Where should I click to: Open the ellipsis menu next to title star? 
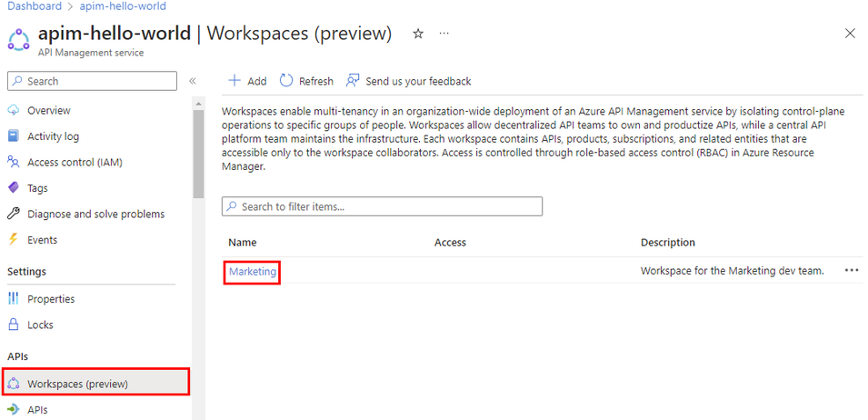click(444, 34)
